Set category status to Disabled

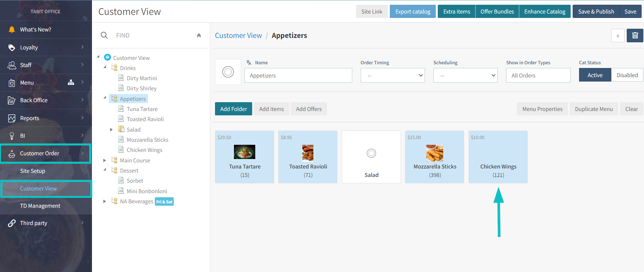[x=627, y=75]
